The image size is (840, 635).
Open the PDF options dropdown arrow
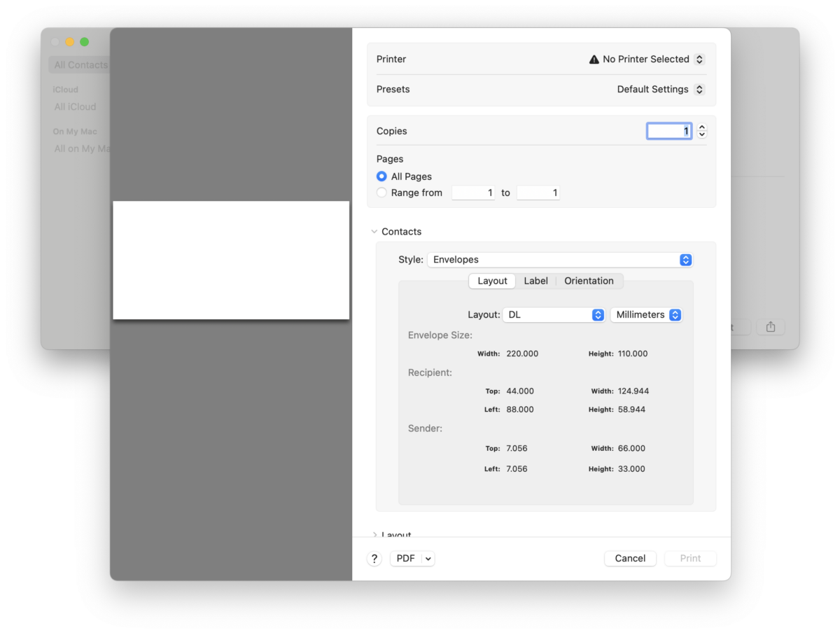pos(428,559)
